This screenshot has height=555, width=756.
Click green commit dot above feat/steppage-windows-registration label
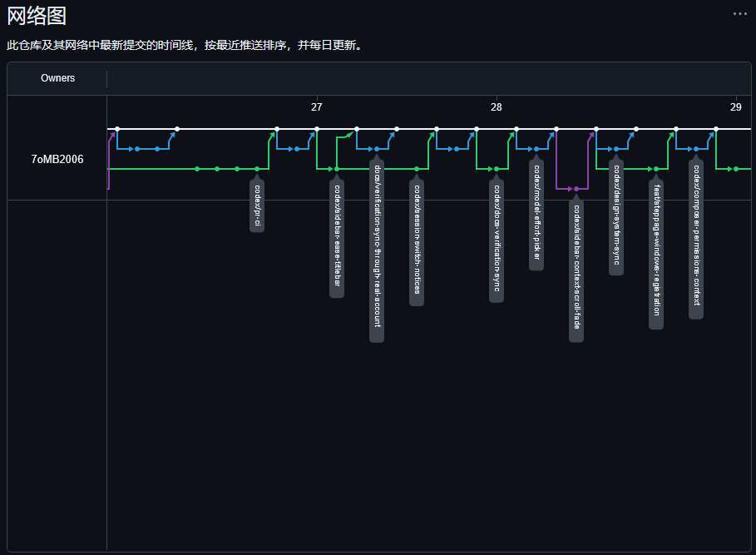[656, 169]
